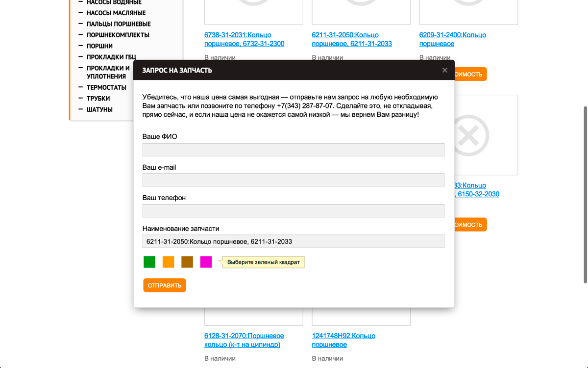Click the missing-image placeholder thumbnail on right
The height and width of the screenshot is (368, 588).
485,135
